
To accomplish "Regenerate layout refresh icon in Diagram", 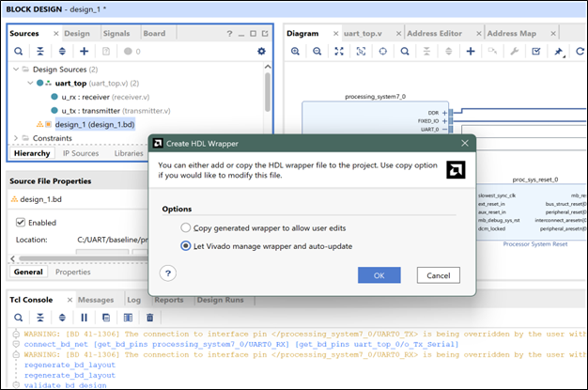I will (580, 52).
